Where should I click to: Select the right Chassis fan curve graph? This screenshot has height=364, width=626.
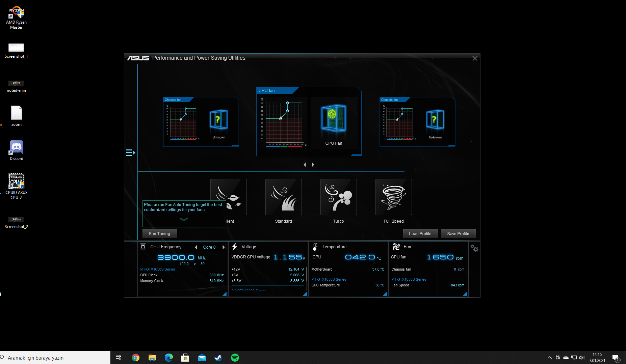click(x=400, y=122)
